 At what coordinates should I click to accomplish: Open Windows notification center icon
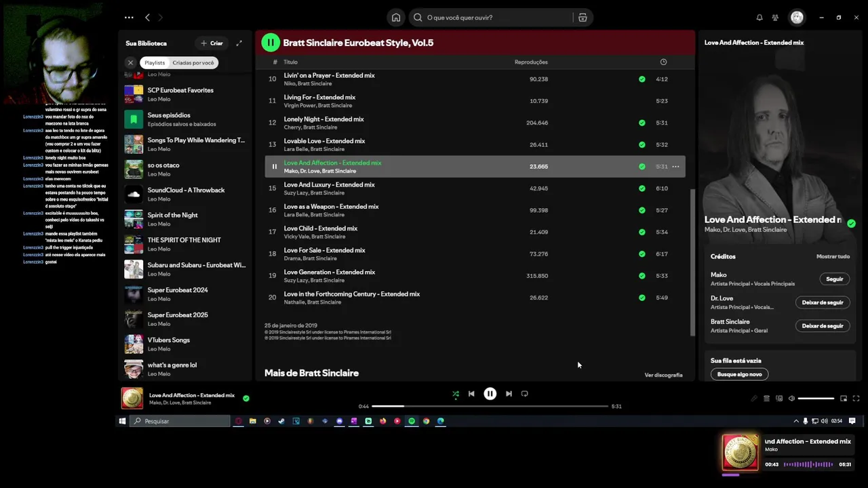point(852,421)
